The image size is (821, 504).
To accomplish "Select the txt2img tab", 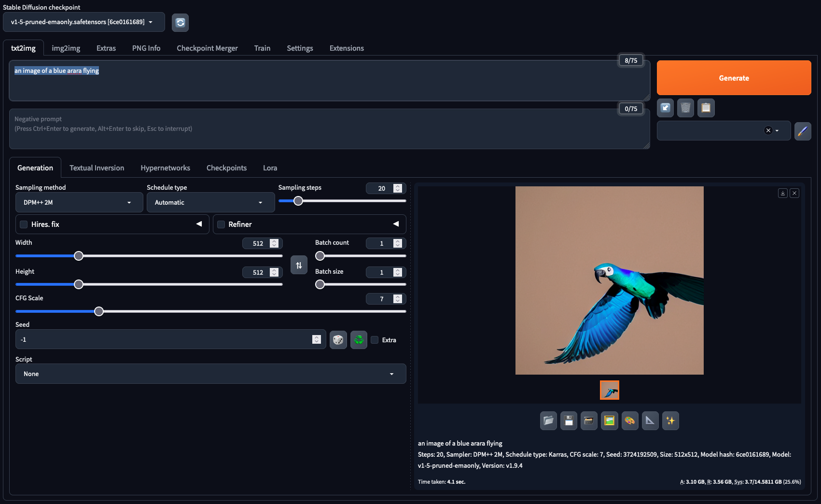I will click(x=23, y=48).
